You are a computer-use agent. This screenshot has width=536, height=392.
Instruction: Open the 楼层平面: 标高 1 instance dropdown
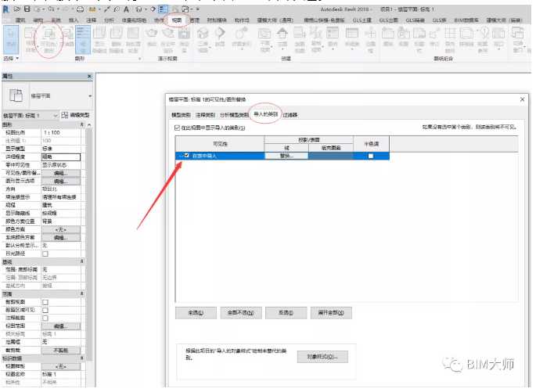pyautogui.click(x=56, y=116)
